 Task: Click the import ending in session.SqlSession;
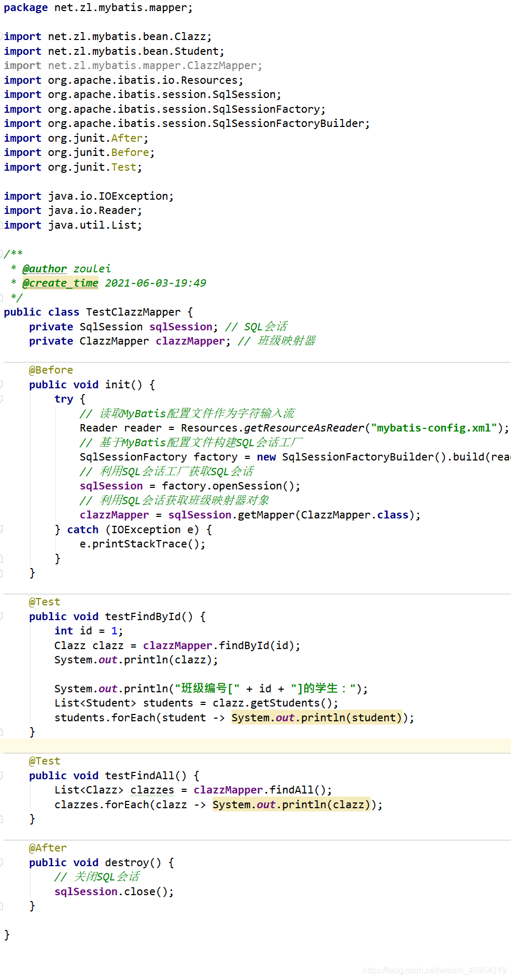142,95
